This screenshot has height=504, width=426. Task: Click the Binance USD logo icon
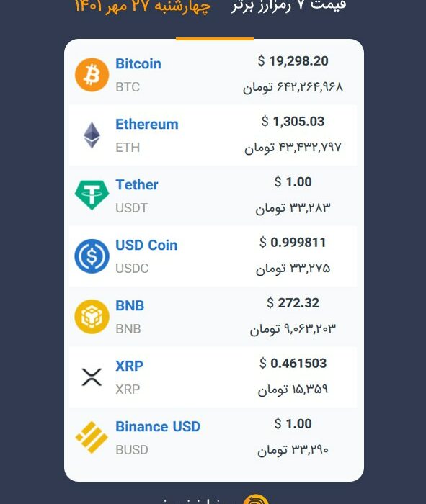[92, 438]
